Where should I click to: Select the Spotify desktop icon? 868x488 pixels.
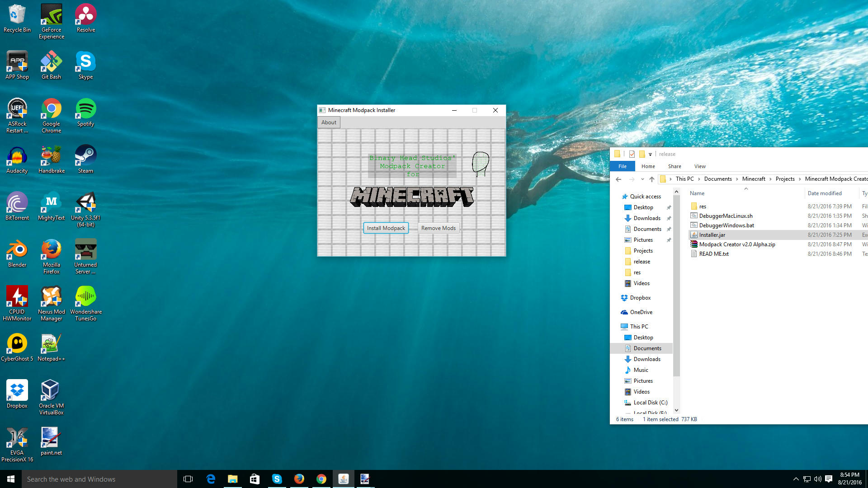pos(86,113)
